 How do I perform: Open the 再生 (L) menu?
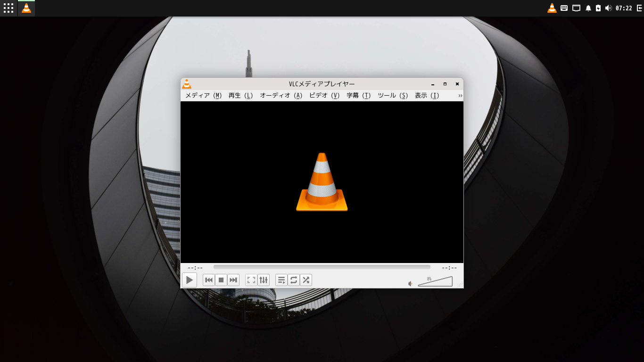(241, 95)
